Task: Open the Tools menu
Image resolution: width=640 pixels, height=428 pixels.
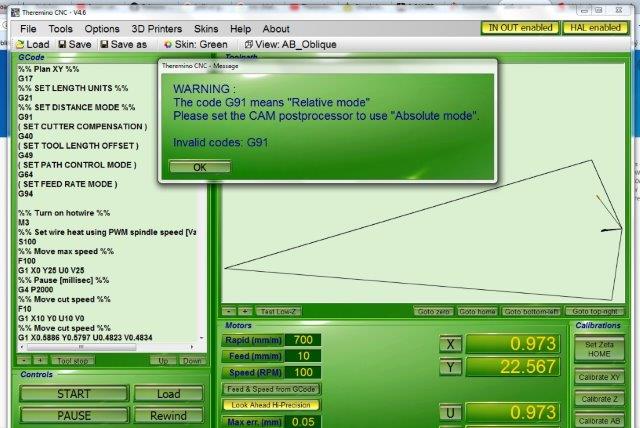Action: pyautogui.click(x=61, y=29)
